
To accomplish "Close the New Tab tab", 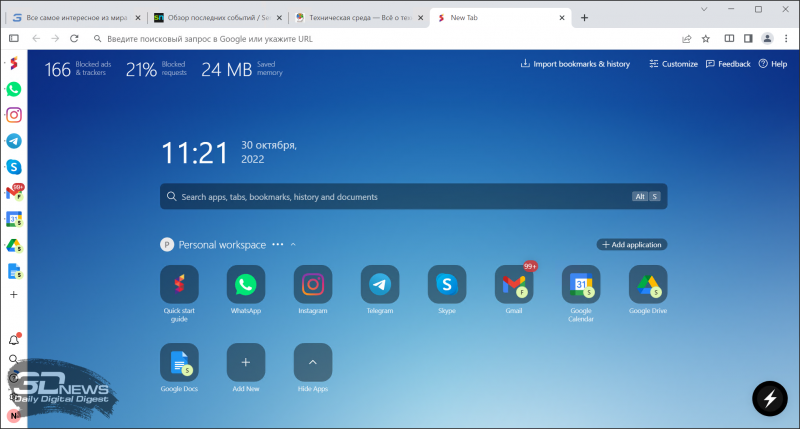I will (562, 17).
